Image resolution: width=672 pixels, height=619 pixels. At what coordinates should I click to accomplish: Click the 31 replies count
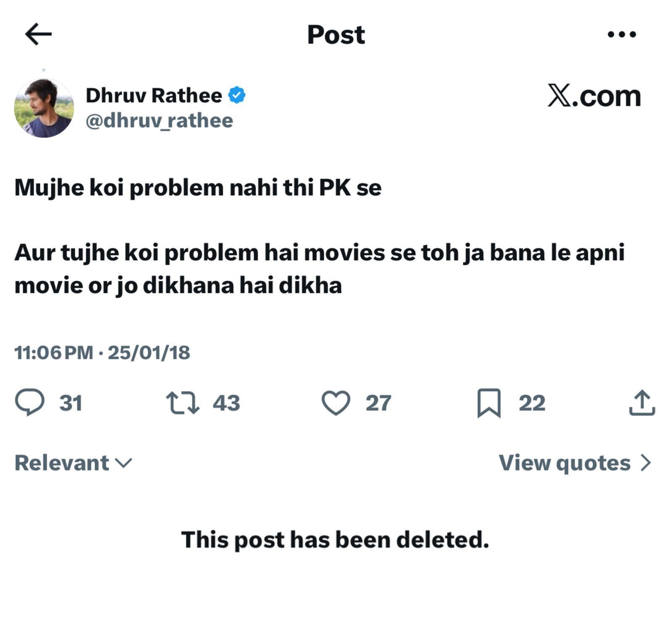(71, 403)
